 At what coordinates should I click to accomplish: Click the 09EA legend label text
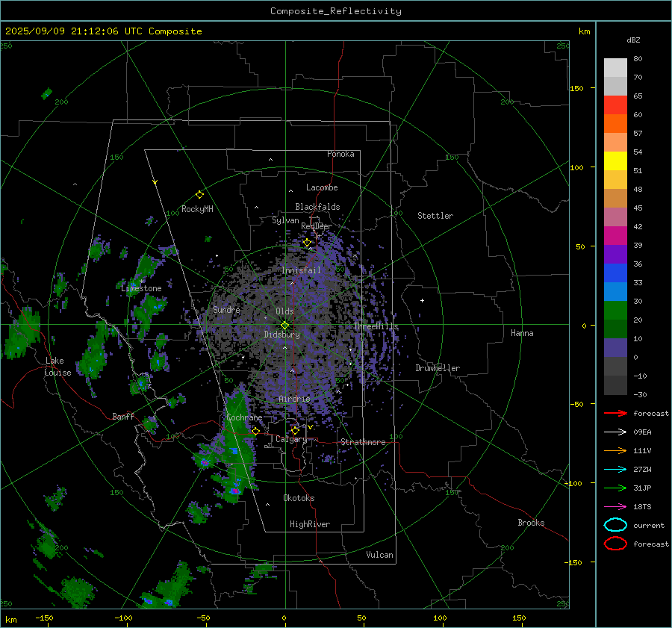click(642, 432)
